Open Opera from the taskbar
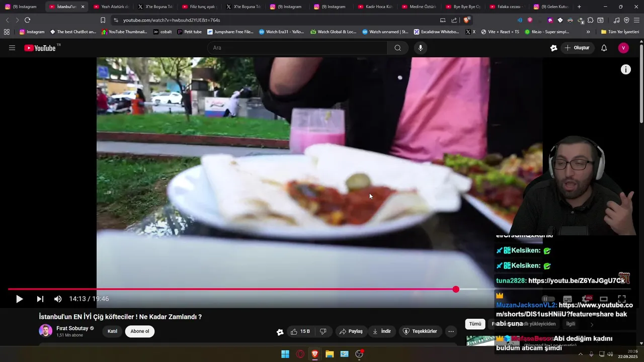The image size is (644, 362). point(300,354)
